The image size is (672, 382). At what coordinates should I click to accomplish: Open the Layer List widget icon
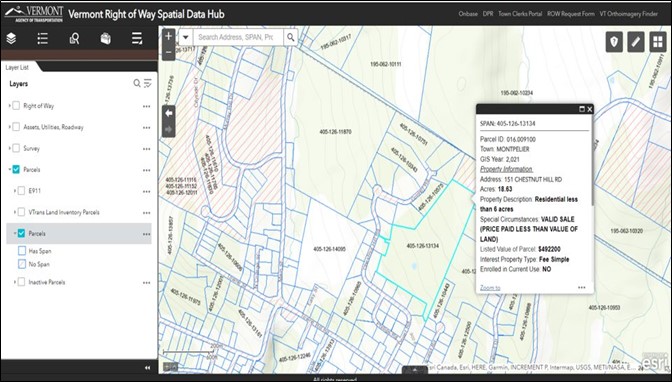pos(12,39)
